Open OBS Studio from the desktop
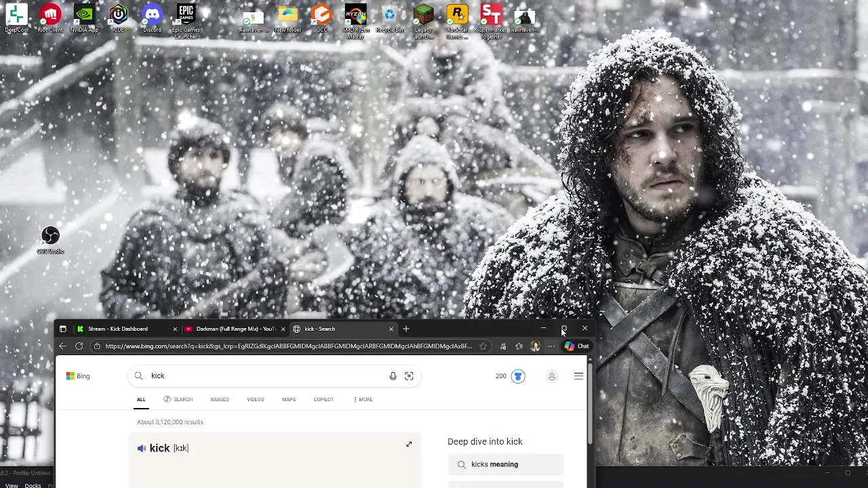This screenshot has height=488, width=868. [50, 240]
